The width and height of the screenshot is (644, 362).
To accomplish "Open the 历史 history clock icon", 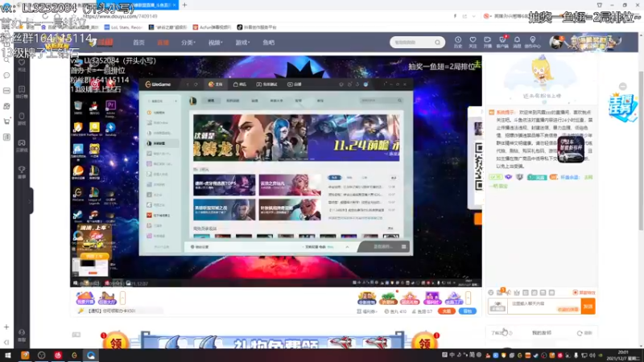I will tap(457, 42).
